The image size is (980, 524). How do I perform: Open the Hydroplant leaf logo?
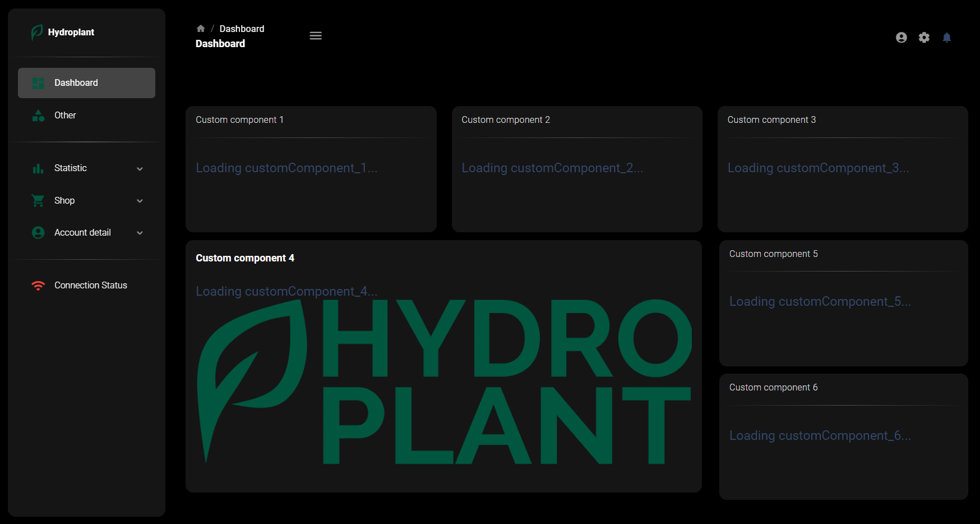pos(36,32)
